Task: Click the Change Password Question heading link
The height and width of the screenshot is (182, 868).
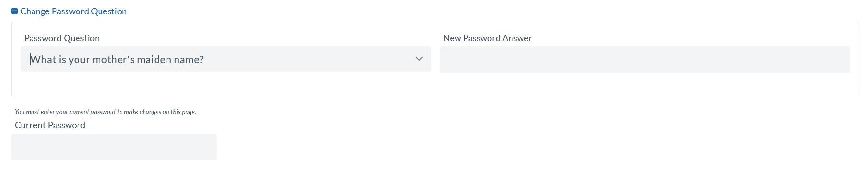Action: click(x=73, y=11)
